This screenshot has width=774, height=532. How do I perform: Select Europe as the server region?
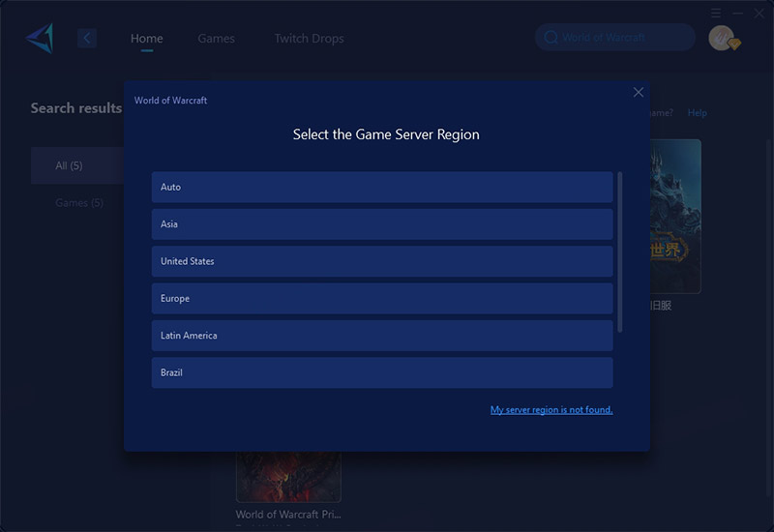pyautogui.click(x=382, y=298)
